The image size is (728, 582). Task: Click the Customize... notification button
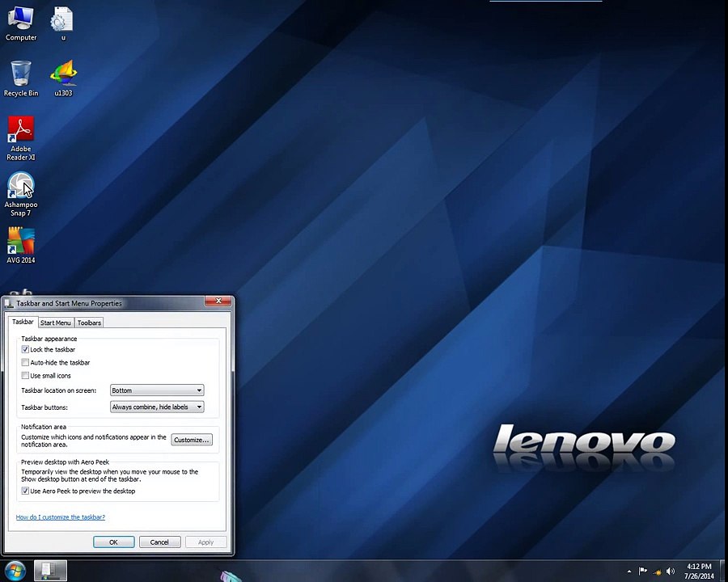192,440
